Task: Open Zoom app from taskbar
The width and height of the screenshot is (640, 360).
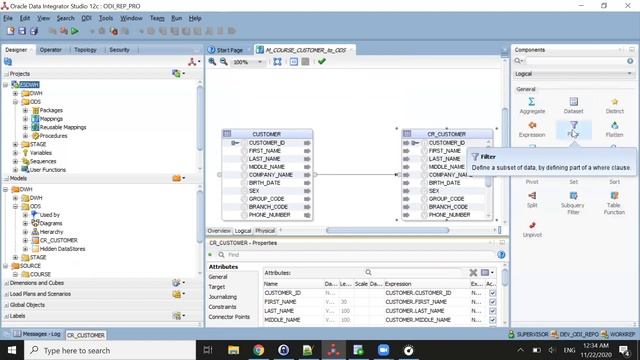Action: 383,350
